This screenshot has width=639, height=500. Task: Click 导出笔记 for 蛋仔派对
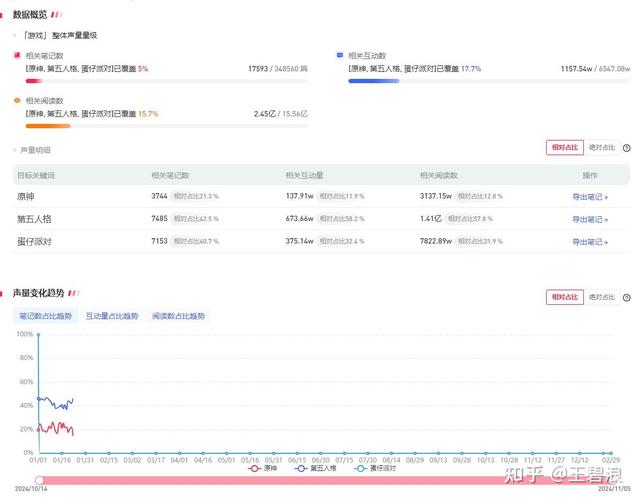click(x=589, y=241)
